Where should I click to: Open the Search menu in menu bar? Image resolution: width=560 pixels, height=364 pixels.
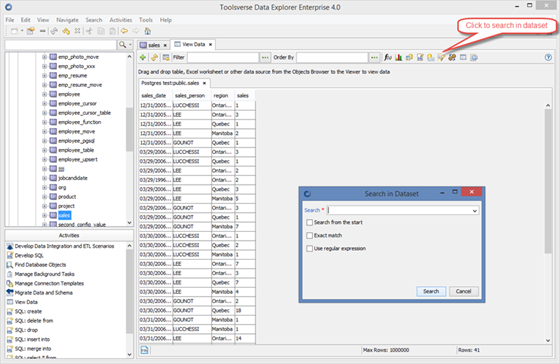[x=94, y=20]
